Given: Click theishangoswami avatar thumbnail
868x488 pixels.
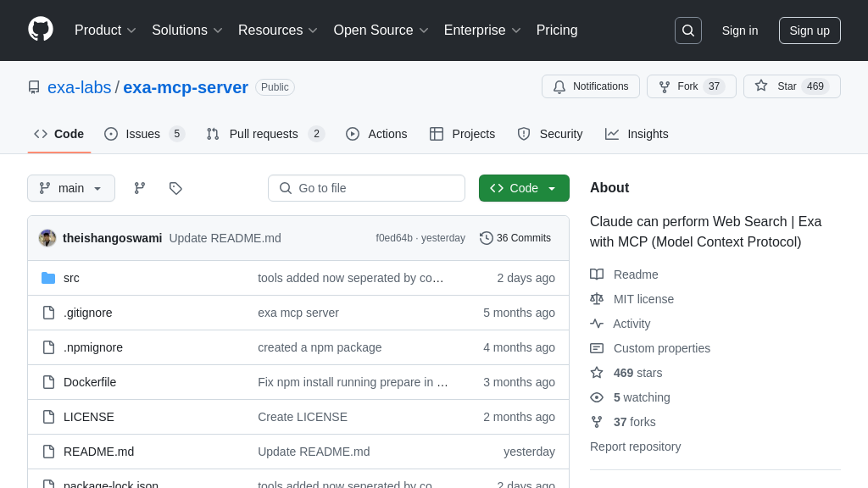Looking at the screenshot, I should (x=47, y=238).
